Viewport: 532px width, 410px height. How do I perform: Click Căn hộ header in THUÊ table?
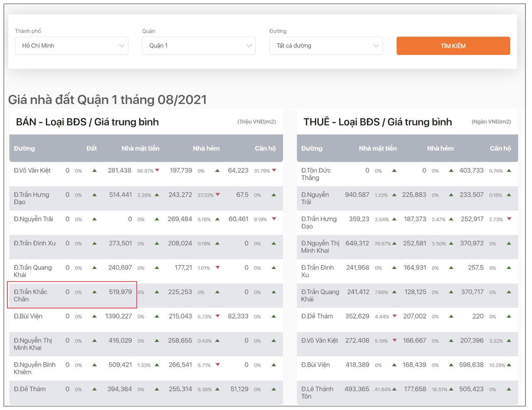click(500, 148)
